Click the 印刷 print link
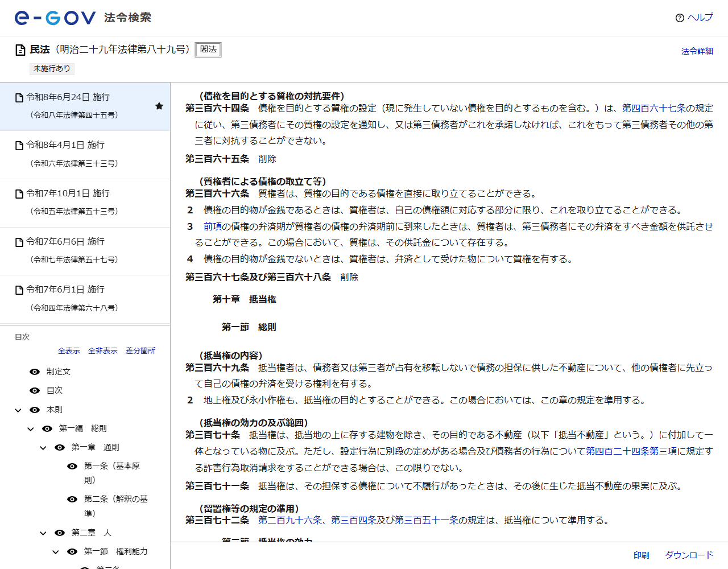Screen dimensions: 728x569 pos(641,555)
